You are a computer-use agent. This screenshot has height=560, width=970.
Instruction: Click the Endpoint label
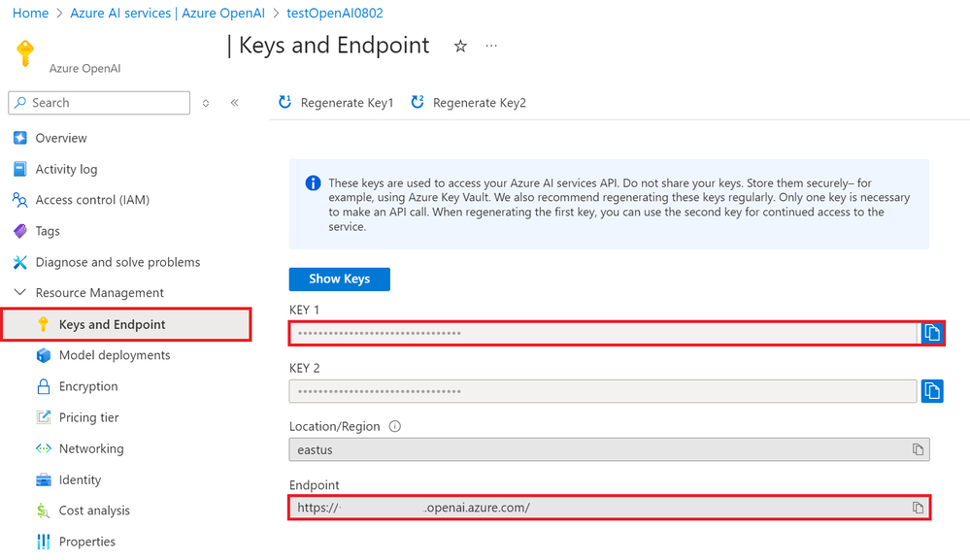(315, 485)
